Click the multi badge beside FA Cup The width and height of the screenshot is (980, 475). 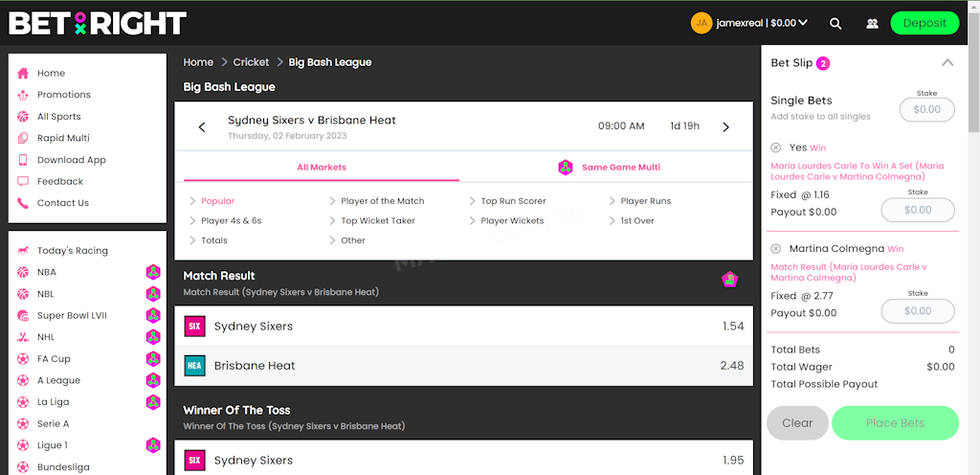click(x=153, y=359)
